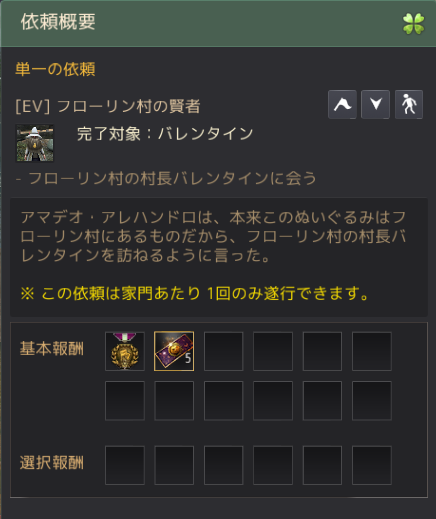Select the gold medal reward icon
The height and width of the screenshot is (519, 436).
[x=125, y=351]
